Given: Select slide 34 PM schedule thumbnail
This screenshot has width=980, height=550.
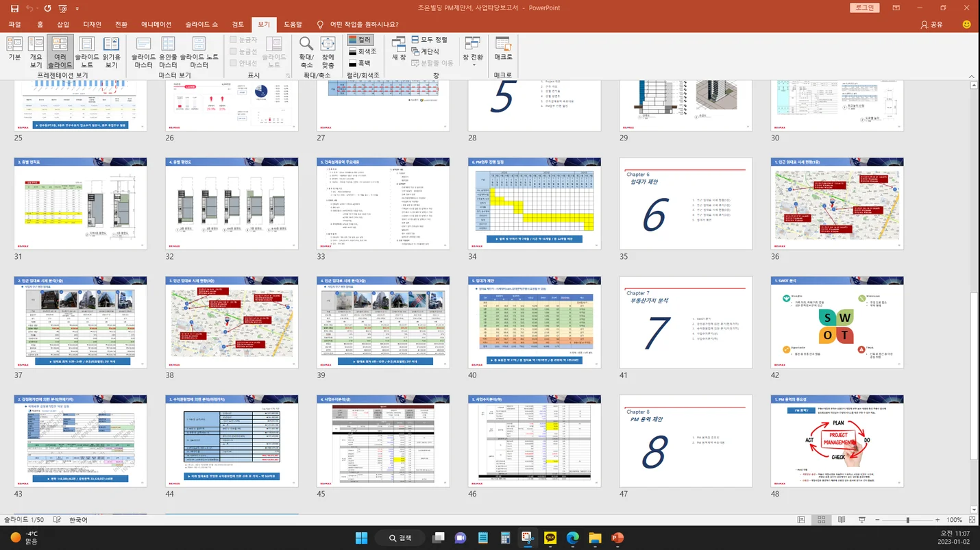Looking at the screenshot, I should [535, 203].
